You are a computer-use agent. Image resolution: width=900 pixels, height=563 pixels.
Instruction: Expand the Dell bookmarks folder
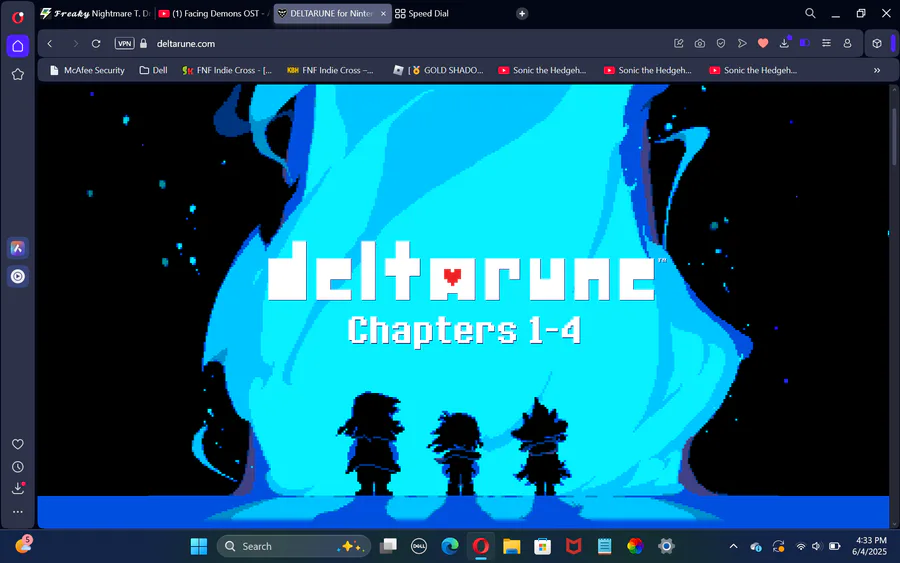153,70
